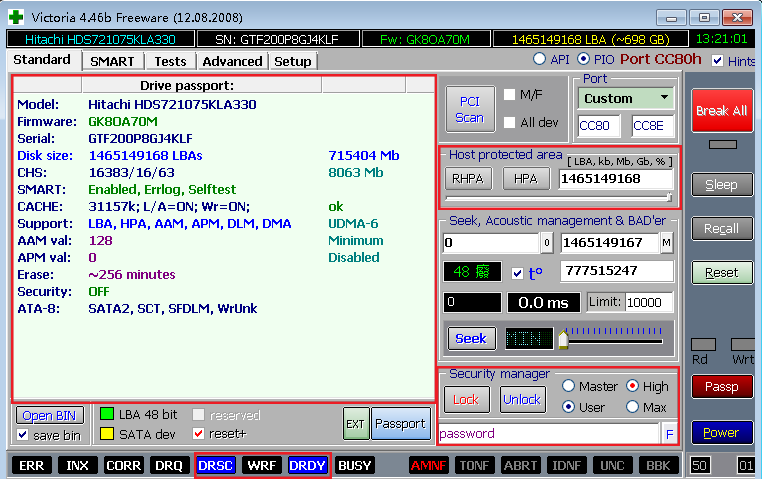Click the Sleep button
Viewport: 762px width, 479px height.
[722, 185]
